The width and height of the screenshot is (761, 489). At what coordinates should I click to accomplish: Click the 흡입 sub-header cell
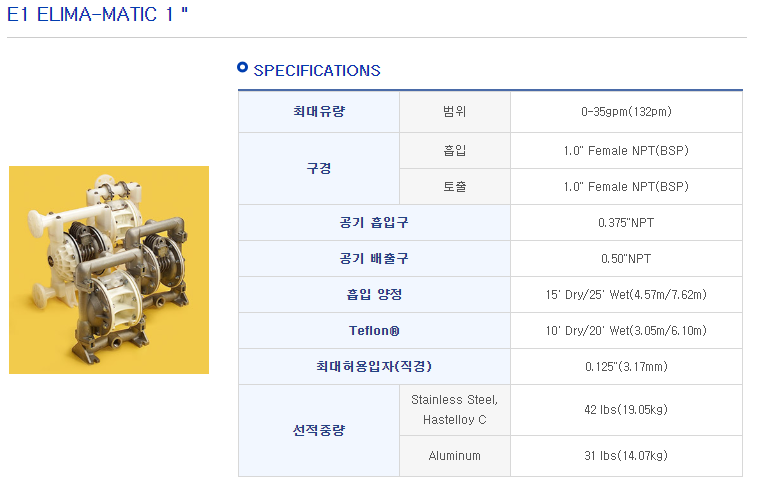(x=455, y=150)
